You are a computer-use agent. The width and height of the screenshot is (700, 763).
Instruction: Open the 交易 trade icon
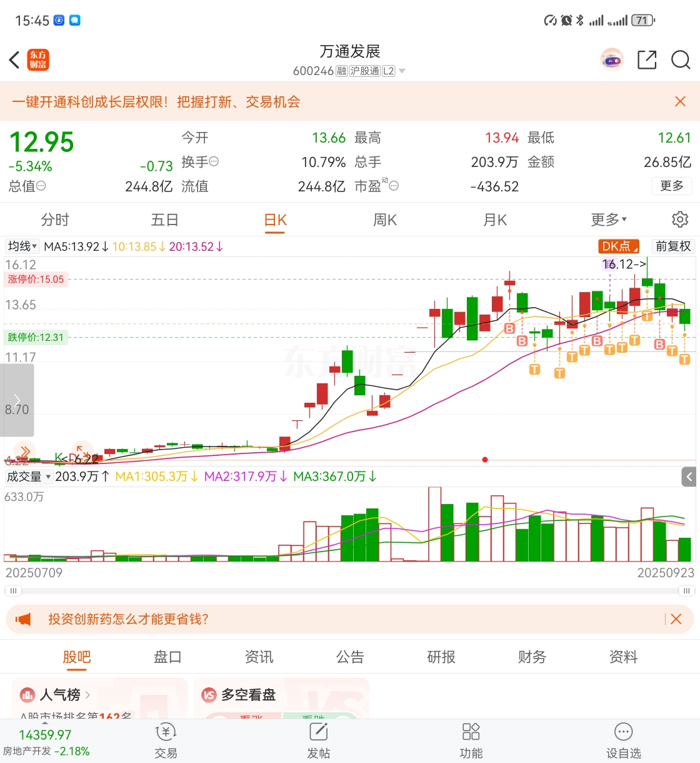[x=166, y=732]
